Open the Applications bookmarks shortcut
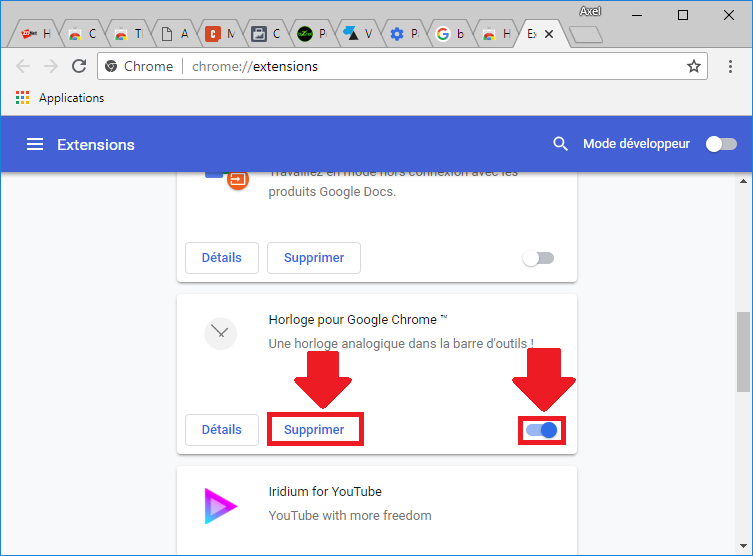 tap(60, 98)
